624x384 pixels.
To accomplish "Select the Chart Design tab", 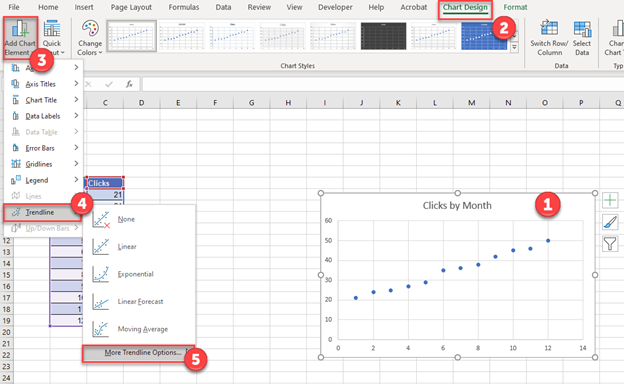I will pos(465,7).
